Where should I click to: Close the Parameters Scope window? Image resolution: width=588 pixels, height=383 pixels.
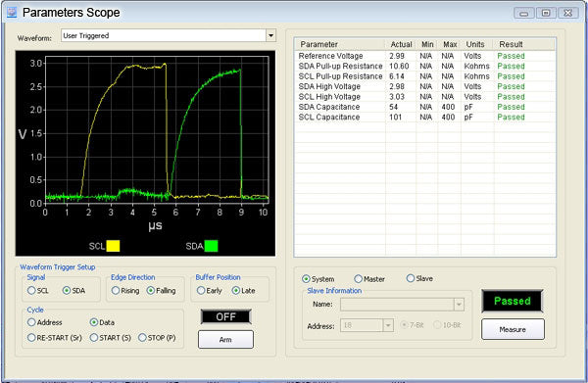568,13
